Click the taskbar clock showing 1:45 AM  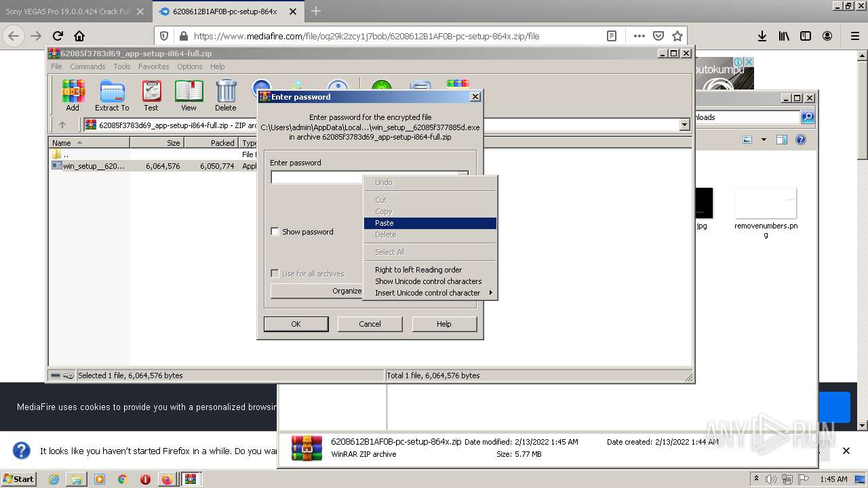[x=833, y=479]
